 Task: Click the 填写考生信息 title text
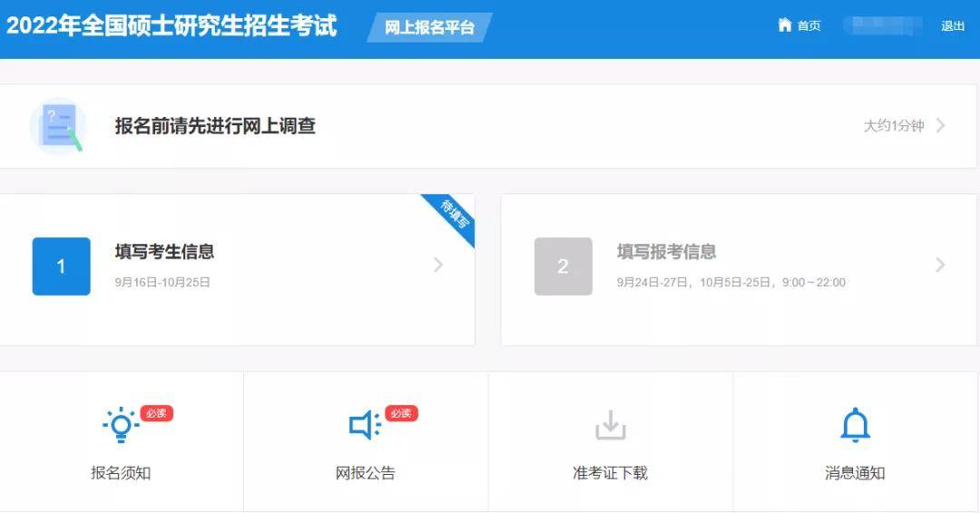tap(165, 252)
